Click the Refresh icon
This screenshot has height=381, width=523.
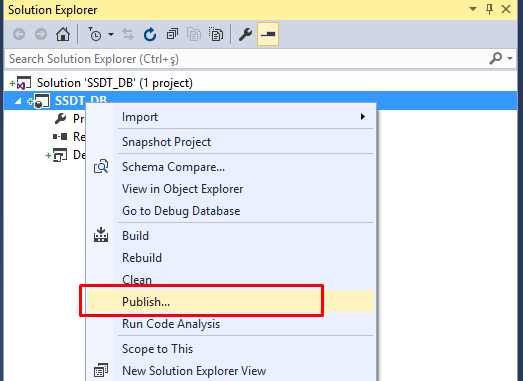150,34
